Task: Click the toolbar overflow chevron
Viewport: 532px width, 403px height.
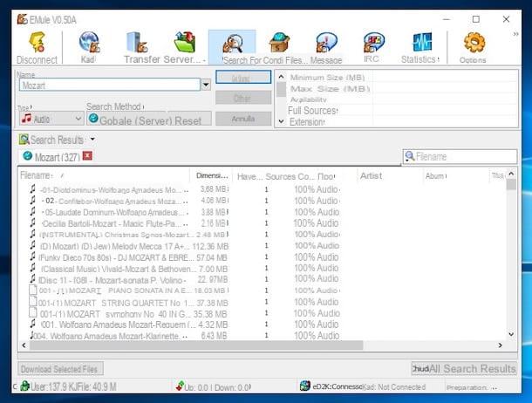Action: [x=515, y=34]
